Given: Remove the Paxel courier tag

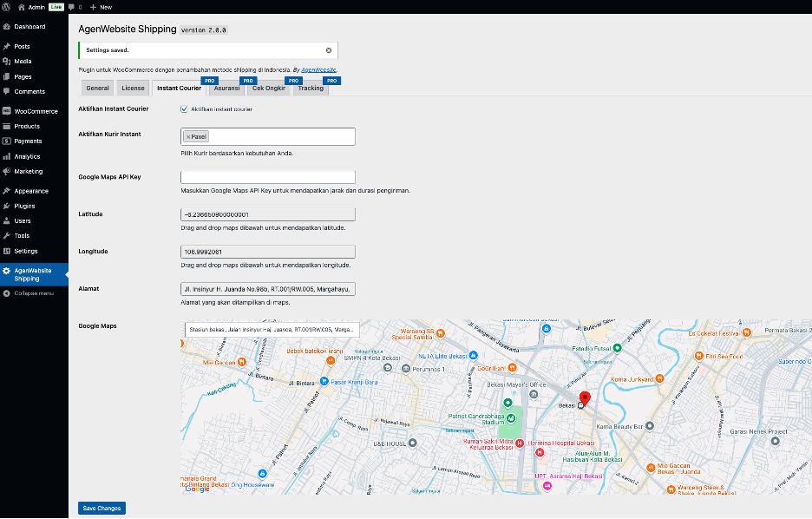Looking at the screenshot, I should pos(188,137).
